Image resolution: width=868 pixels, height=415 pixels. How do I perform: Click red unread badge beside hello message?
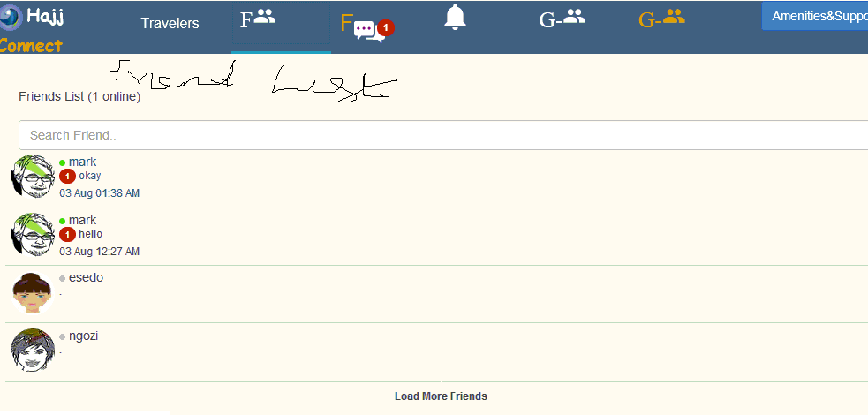pos(67,235)
